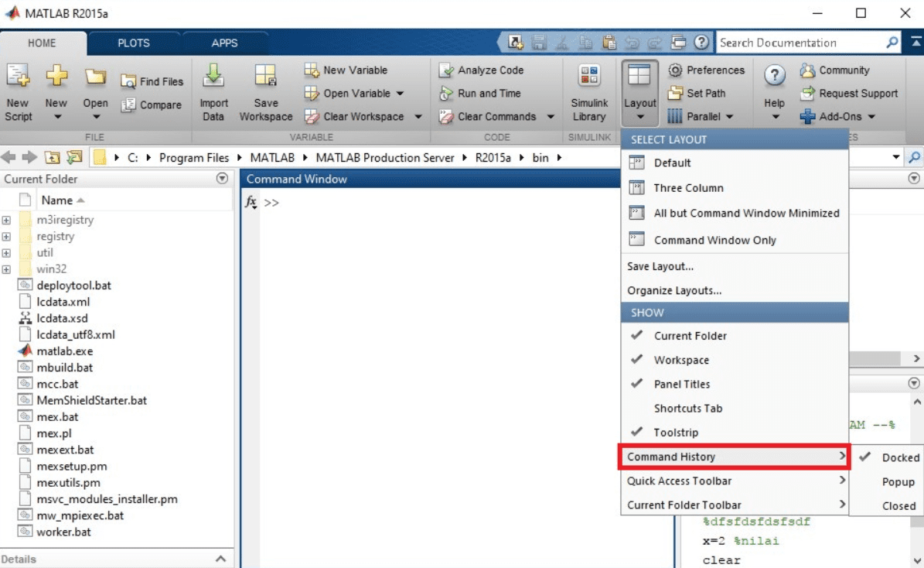The width and height of the screenshot is (924, 568).
Task: Launch Find Files tool
Action: (x=152, y=81)
